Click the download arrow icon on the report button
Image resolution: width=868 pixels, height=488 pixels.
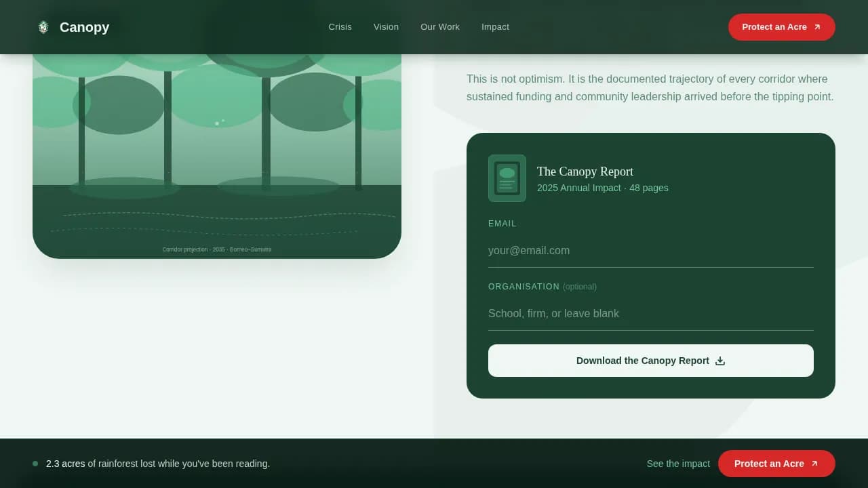pos(719,361)
